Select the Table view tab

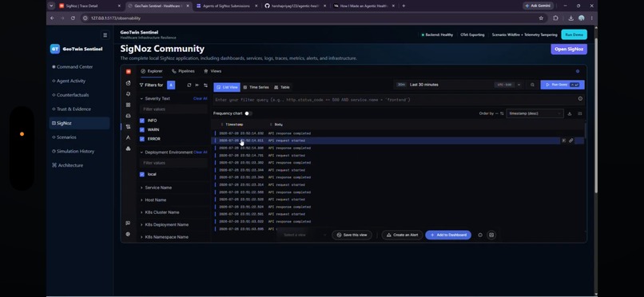pyautogui.click(x=282, y=87)
